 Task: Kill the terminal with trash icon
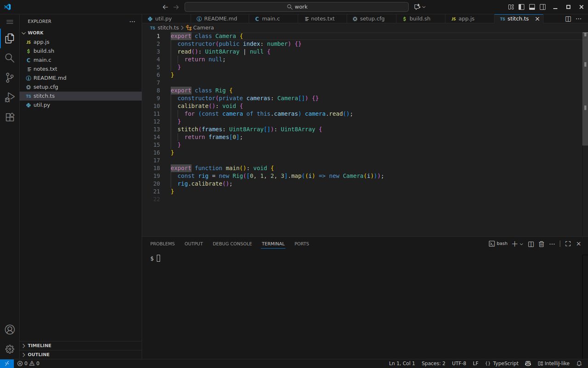pos(542,244)
